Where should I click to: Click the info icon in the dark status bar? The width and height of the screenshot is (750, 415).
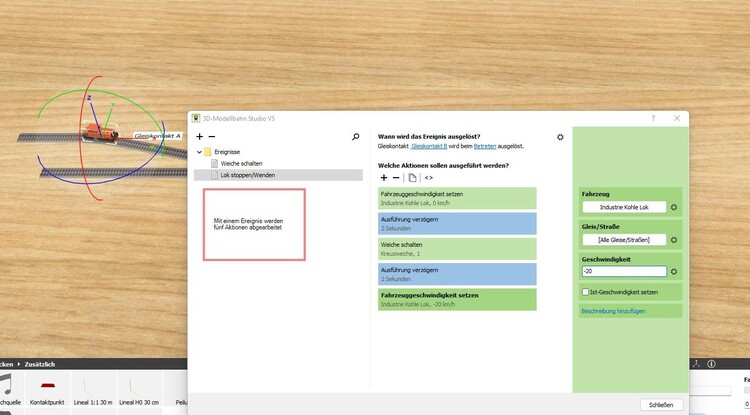point(711,364)
